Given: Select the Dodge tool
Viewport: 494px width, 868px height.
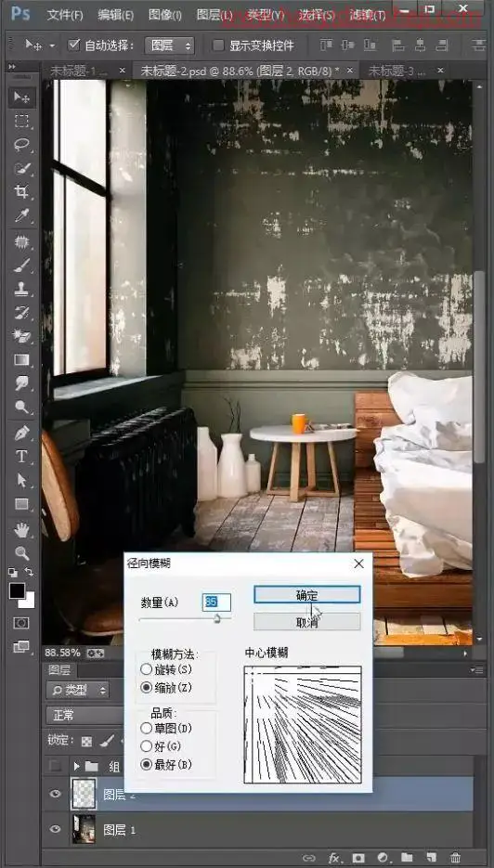Looking at the screenshot, I should point(21,407).
